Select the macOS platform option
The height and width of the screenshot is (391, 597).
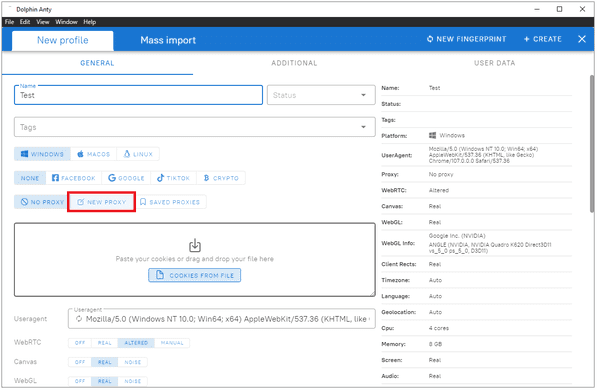pos(94,154)
